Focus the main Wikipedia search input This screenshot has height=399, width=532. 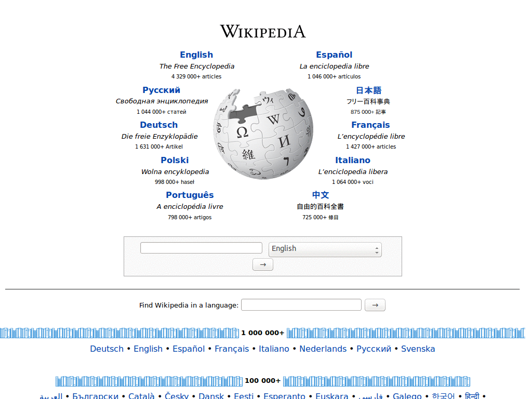(x=201, y=248)
